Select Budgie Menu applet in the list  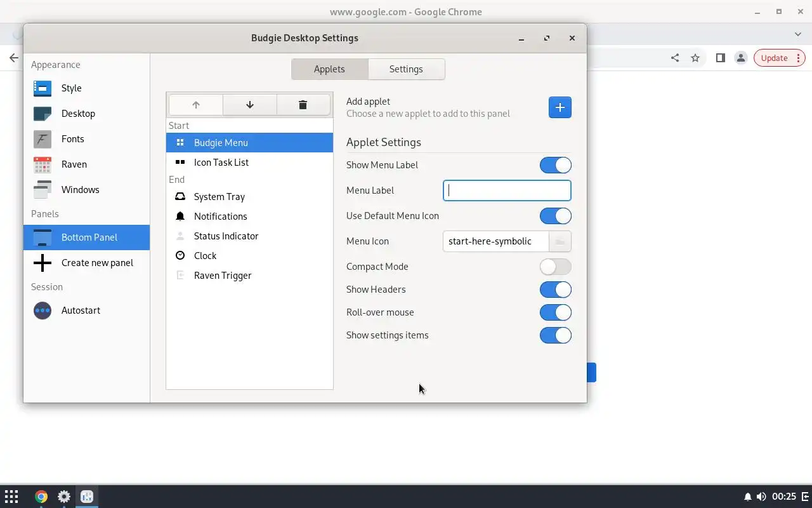tap(249, 143)
